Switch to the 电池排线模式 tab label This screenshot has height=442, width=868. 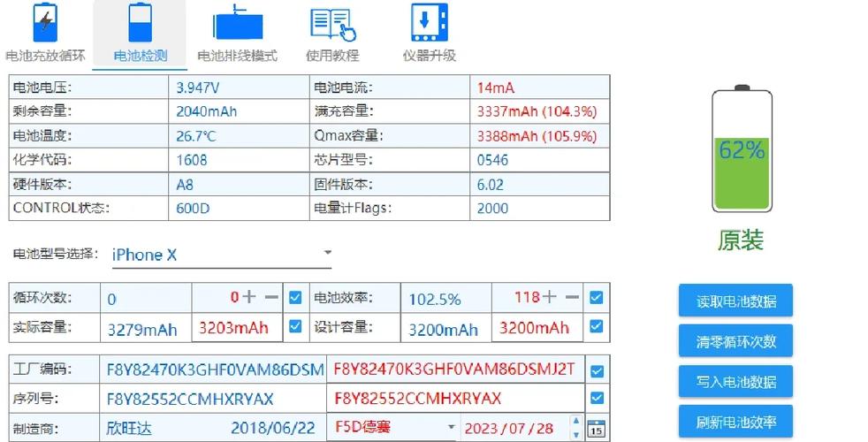coord(238,56)
